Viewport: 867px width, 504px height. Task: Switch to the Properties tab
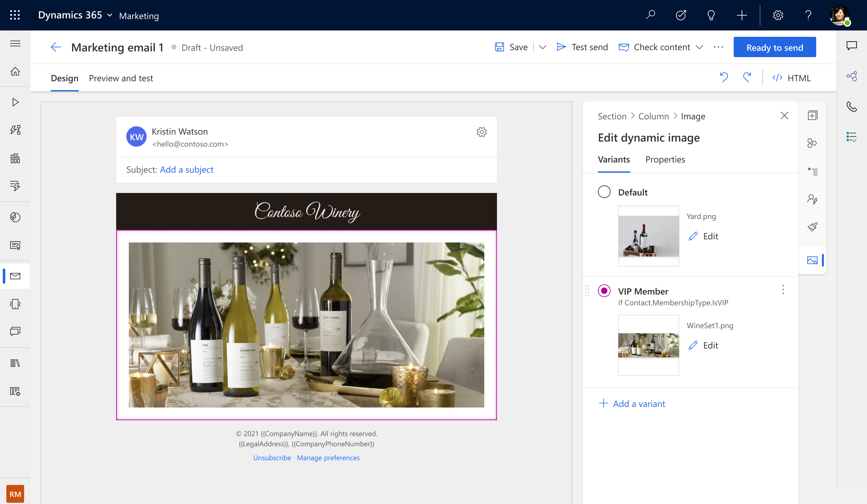pyautogui.click(x=665, y=160)
